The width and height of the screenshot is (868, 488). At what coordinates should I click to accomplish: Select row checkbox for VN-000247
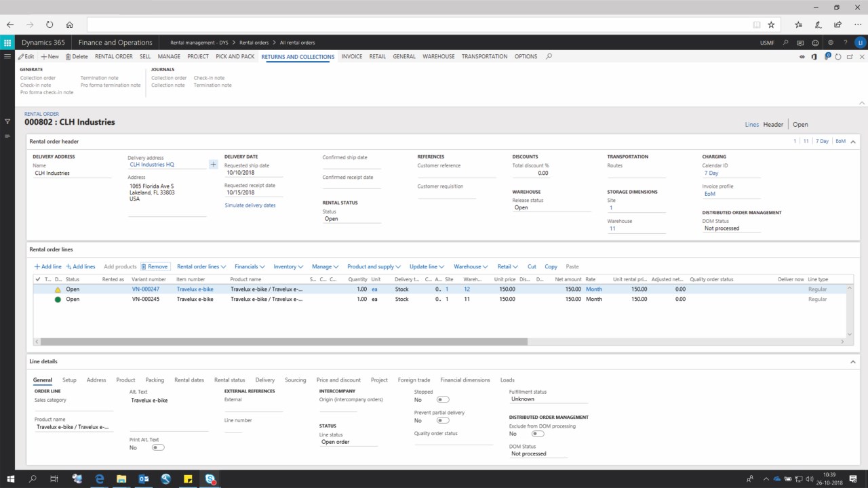(37, 289)
